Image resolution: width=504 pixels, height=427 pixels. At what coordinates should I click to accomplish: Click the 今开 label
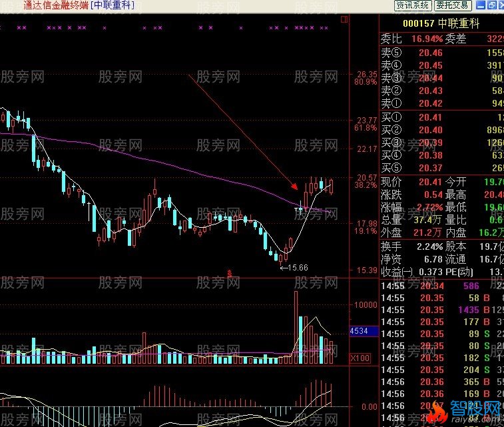(x=455, y=182)
